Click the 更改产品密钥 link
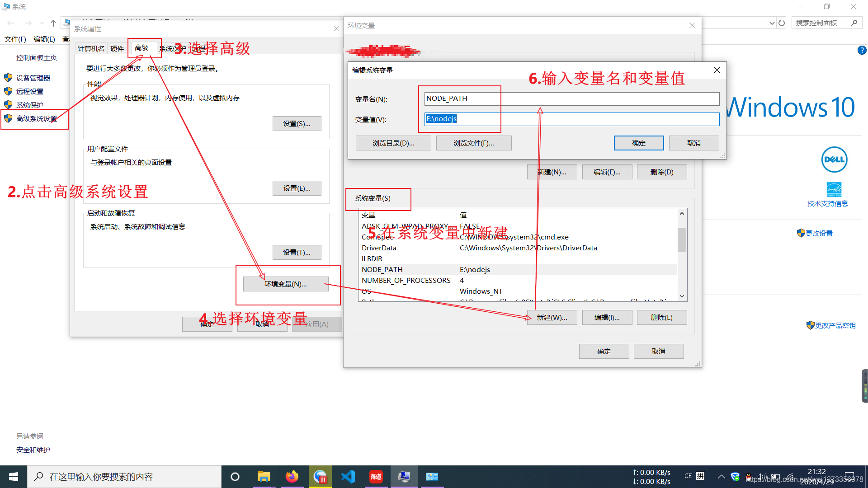 [x=835, y=325]
